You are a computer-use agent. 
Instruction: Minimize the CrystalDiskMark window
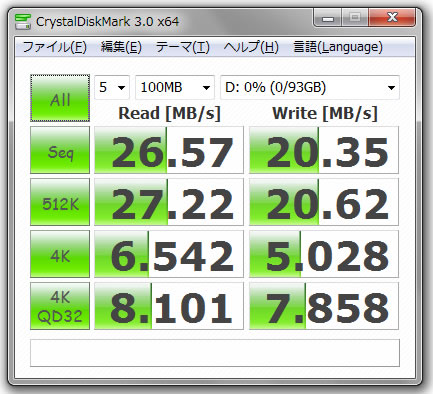[x=328, y=17]
